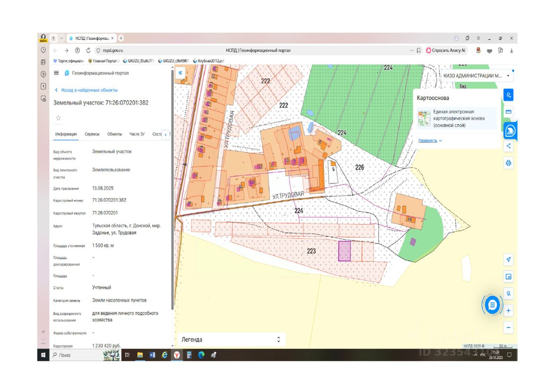Viewport: 555px width, 392px height.
Task: Toggle the overview mini-map icon
Action: click(509, 276)
